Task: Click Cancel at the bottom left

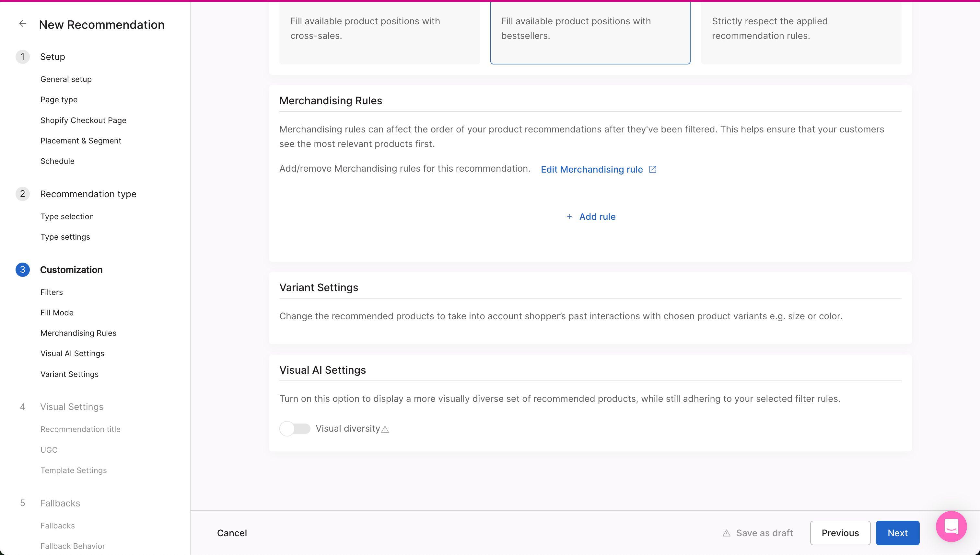Action: (232, 533)
